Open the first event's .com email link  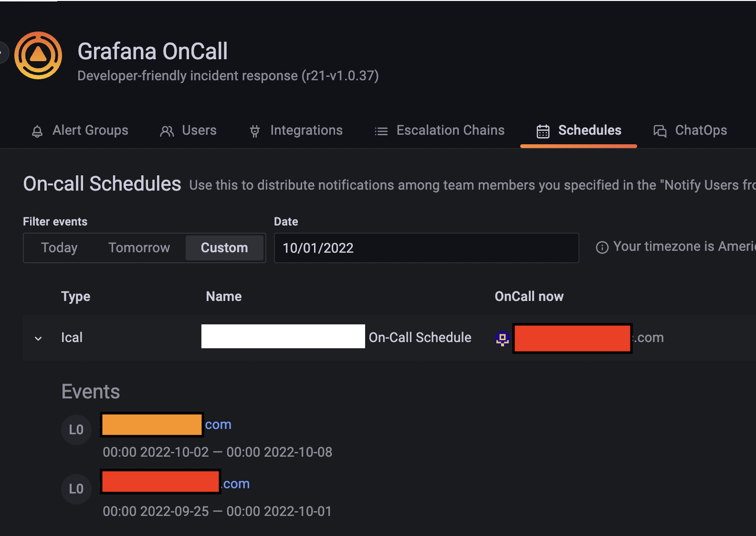[x=218, y=424]
